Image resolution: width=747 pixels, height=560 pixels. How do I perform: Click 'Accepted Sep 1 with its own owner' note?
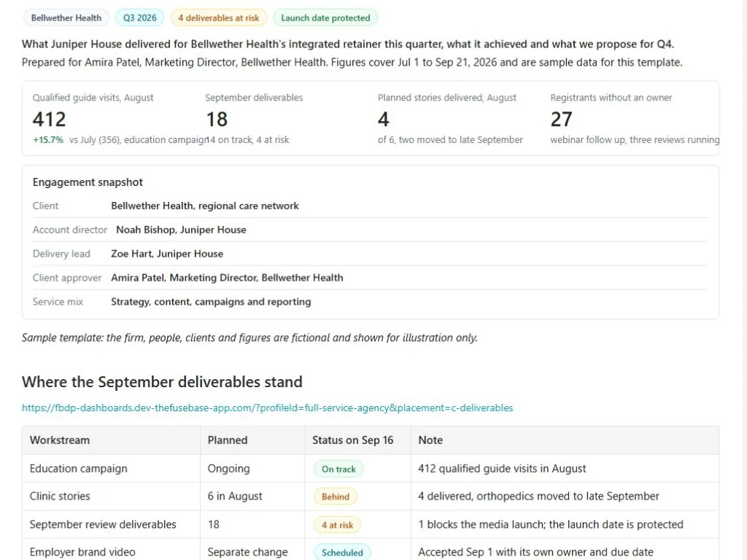pos(536,552)
